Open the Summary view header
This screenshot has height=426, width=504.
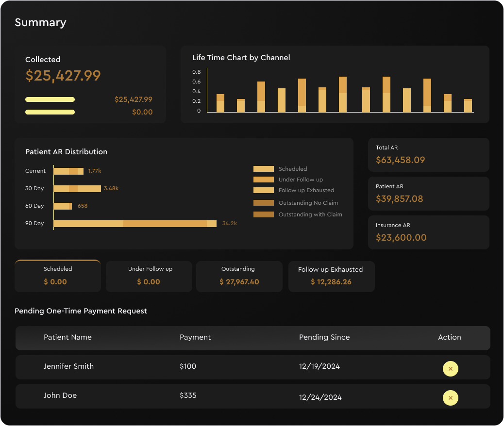41,22
